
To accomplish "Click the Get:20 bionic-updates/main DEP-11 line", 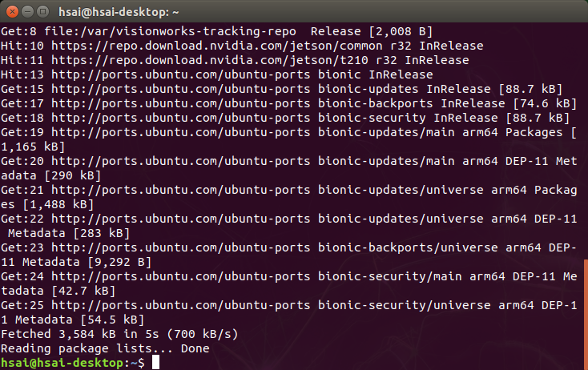I will [288, 161].
